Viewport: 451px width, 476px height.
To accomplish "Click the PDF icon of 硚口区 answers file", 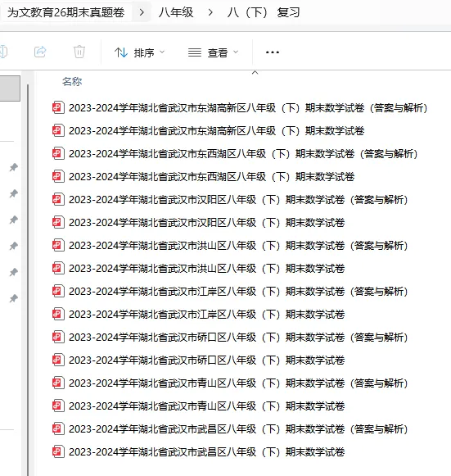I will (x=58, y=337).
